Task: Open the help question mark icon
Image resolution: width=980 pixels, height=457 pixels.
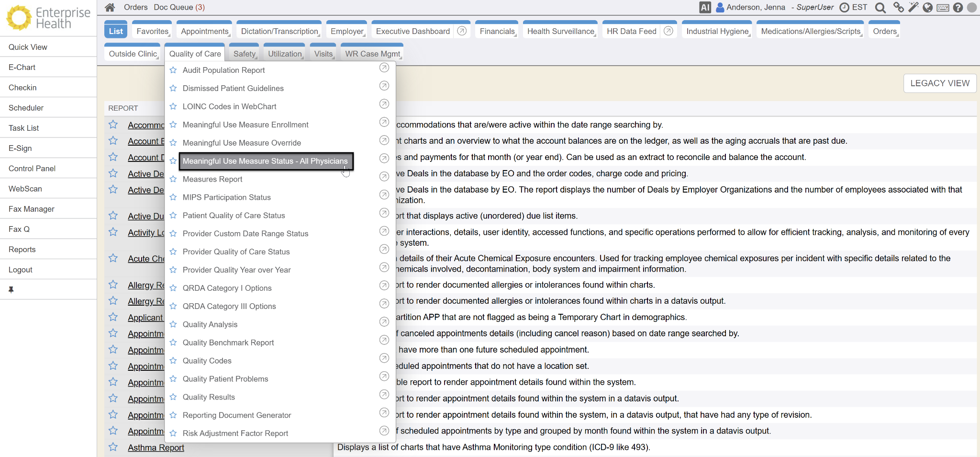Action: [x=958, y=7]
